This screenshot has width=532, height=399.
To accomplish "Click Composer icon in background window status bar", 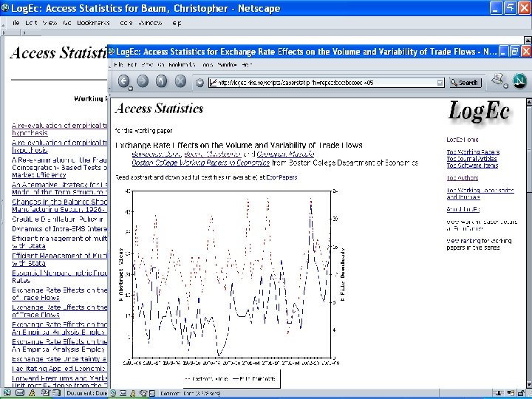I will pyautogui.click(x=45, y=393).
